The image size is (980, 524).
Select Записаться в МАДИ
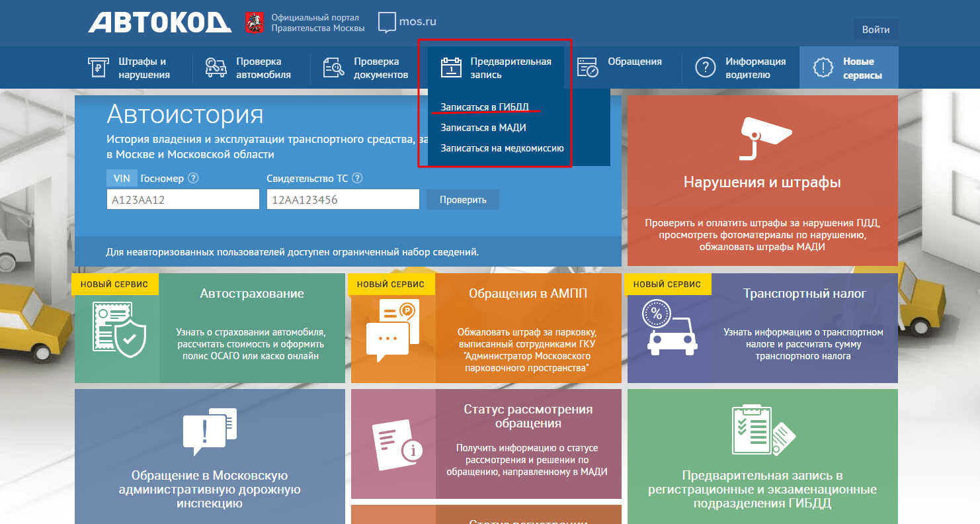pyautogui.click(x=483, y=128)
